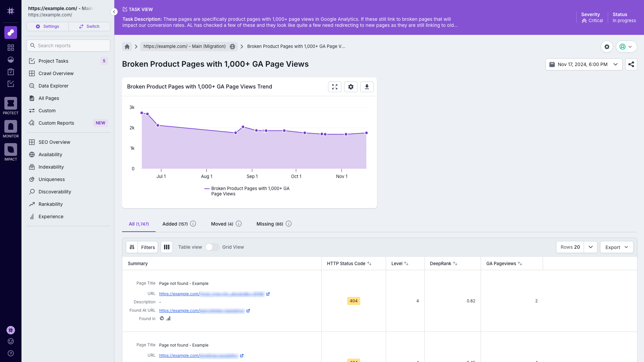The image size is (644, 362).
Task: Focus the Search reports field
Action: [x=68, y=46]
